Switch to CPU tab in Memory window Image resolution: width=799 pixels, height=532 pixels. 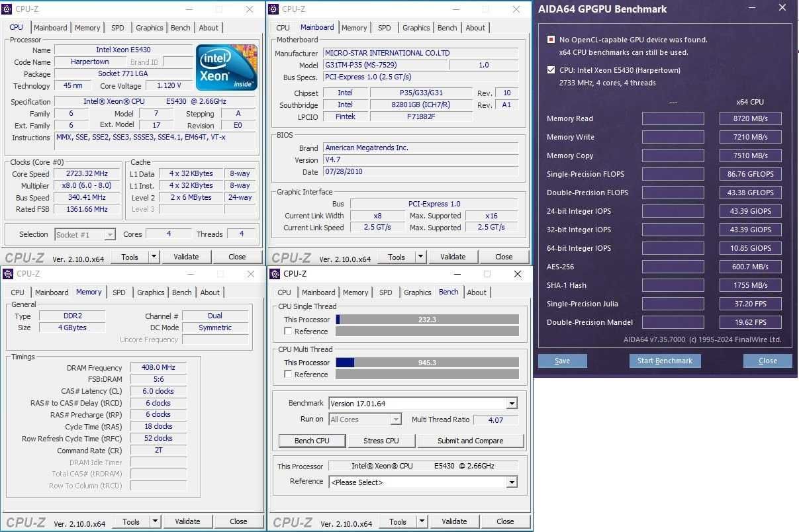click(18, 292)
